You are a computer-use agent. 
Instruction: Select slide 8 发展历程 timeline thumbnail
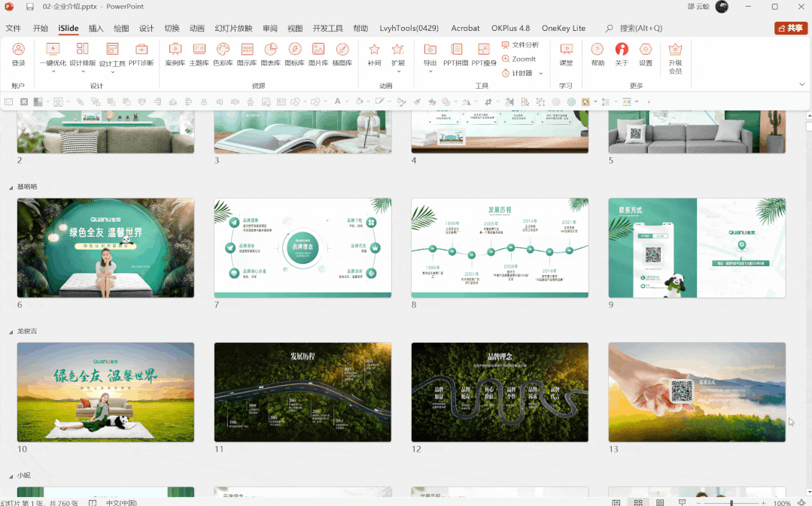click(500, 248)
